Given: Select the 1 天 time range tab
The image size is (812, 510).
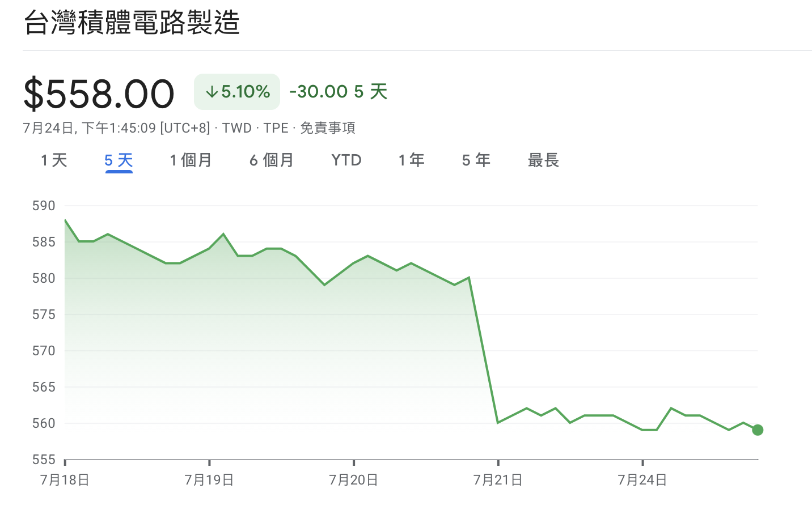Looking at the screenshot, I should 54,160.
